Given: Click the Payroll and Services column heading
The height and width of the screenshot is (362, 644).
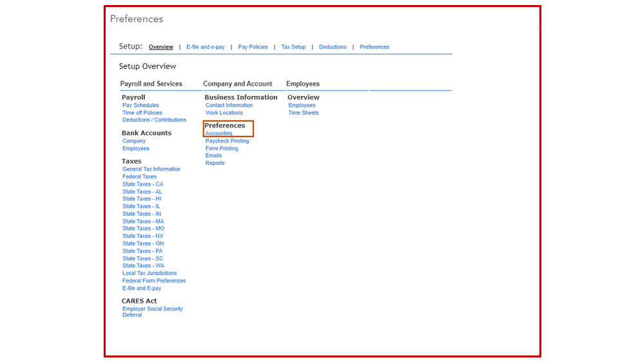Looking at the screenshot, I should [151, 84].
